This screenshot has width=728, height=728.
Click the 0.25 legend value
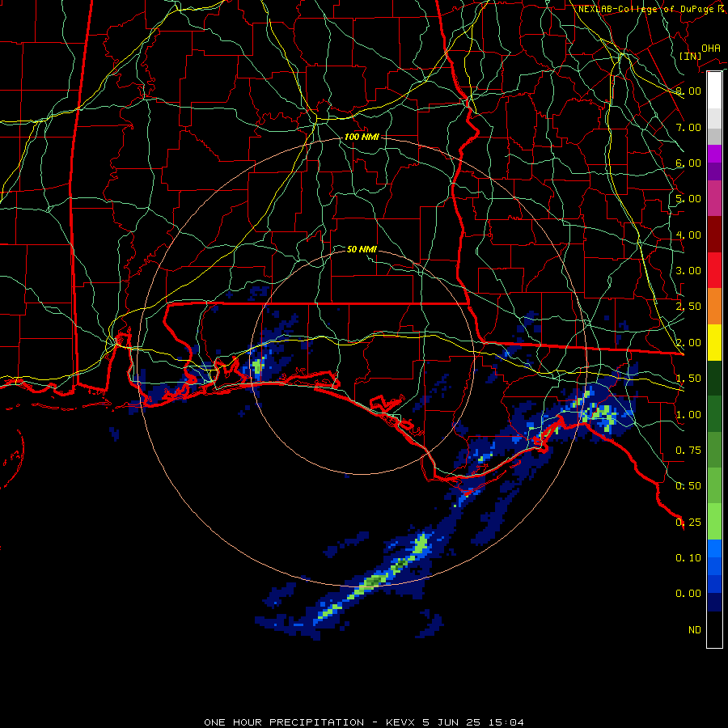pos(688,523)
